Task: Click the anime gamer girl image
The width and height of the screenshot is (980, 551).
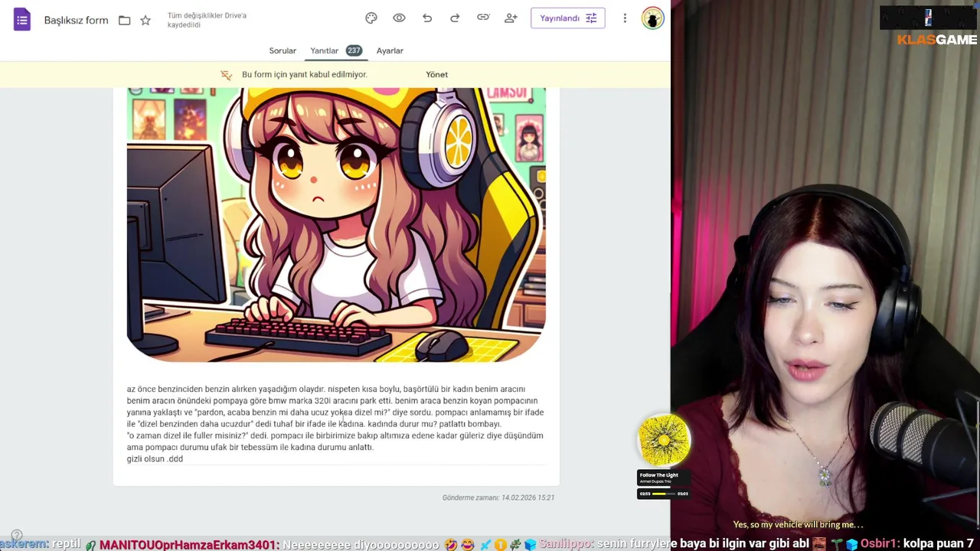Action: coord(336,224)
